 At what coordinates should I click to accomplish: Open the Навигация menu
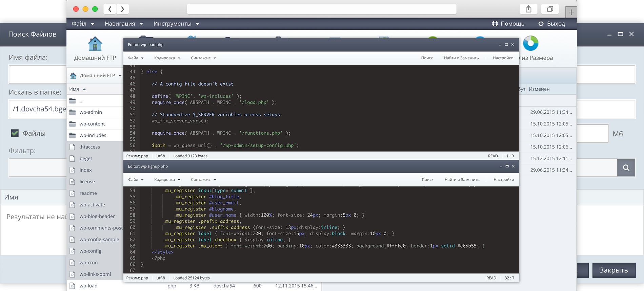coord(124,24)
